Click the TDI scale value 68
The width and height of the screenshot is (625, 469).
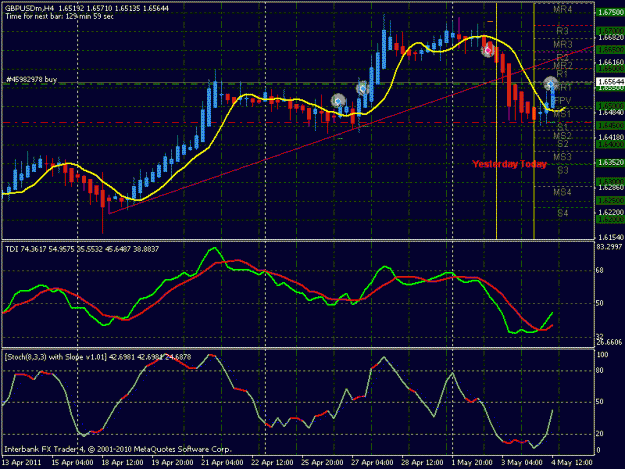(x=600, y=271)
